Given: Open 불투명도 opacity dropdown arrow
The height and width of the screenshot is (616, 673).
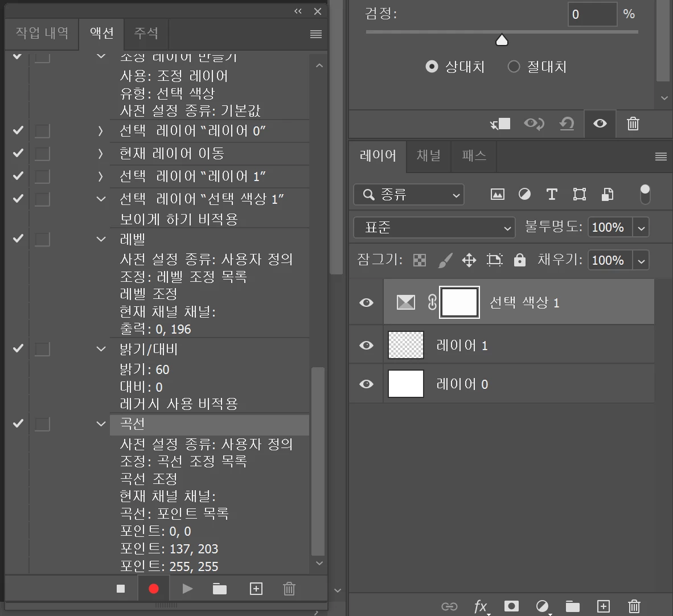Looking at the screenshot, I should tap(641, 228).
